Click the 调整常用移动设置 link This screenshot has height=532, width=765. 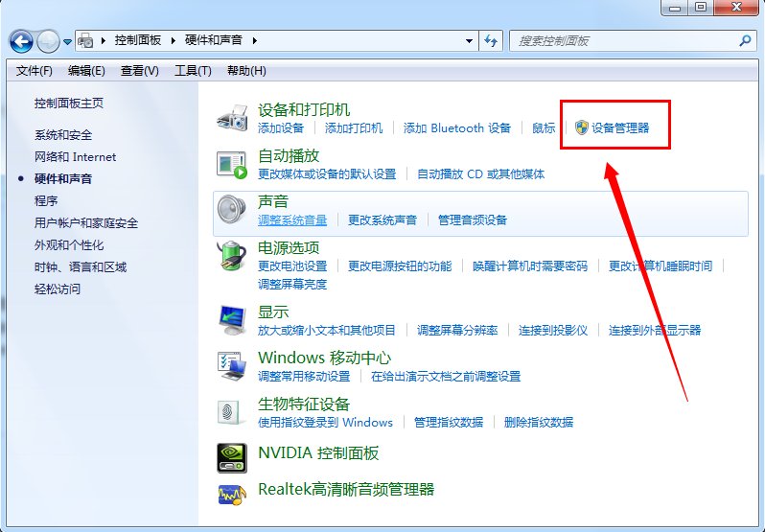(x=304, y=377)
